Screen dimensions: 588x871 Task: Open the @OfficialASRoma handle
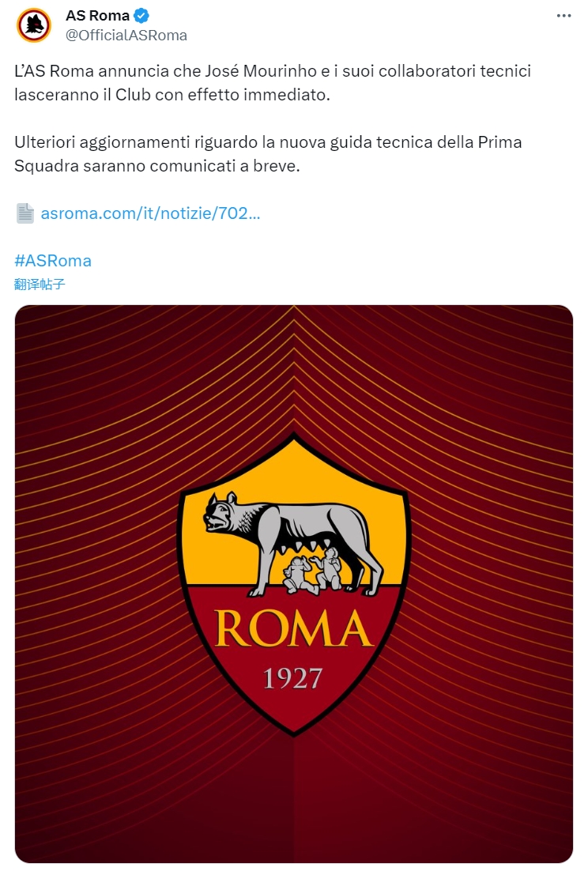point(126,35)
